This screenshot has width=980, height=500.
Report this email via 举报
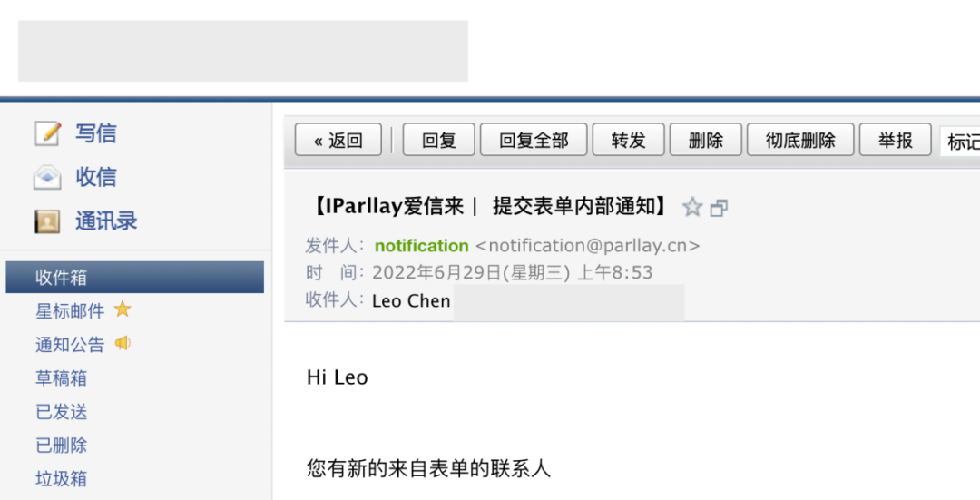[895, 141]
